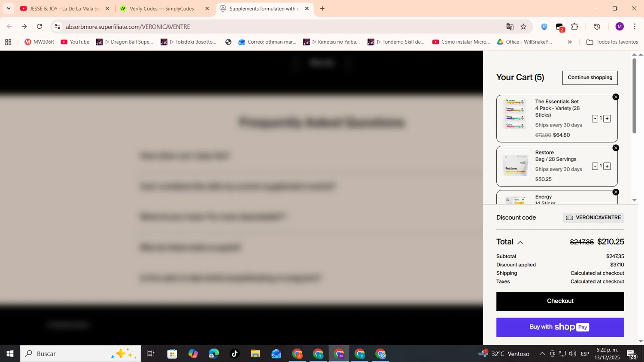Open the Chrome three-dot menu

635,27
